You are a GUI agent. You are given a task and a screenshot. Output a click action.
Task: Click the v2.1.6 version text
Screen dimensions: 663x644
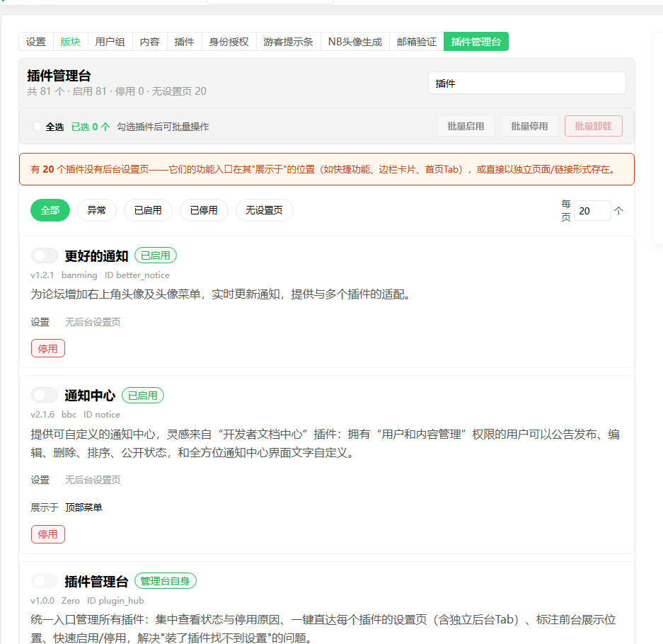coord(42,415)
